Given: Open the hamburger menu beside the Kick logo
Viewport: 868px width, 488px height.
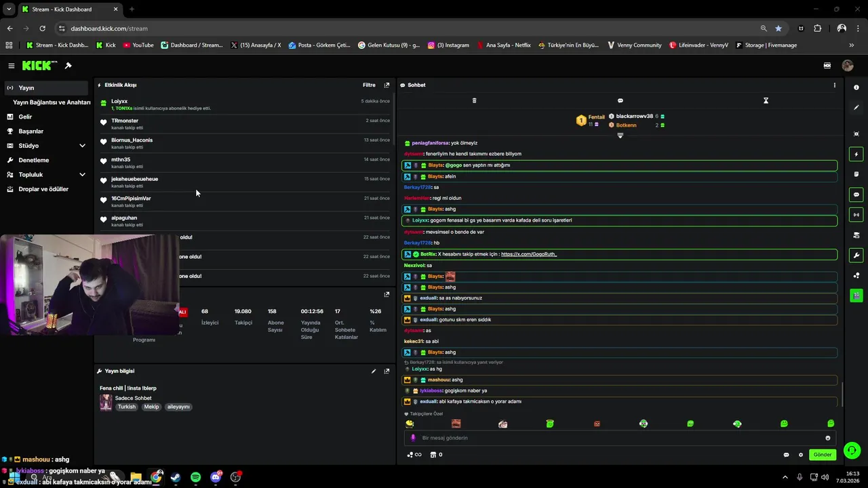Looking at the screenshot, I should (12, 66).
